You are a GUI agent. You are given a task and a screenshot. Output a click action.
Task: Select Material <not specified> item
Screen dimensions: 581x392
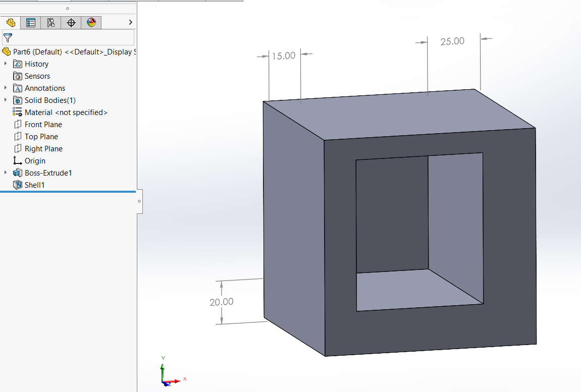[66, 113]
